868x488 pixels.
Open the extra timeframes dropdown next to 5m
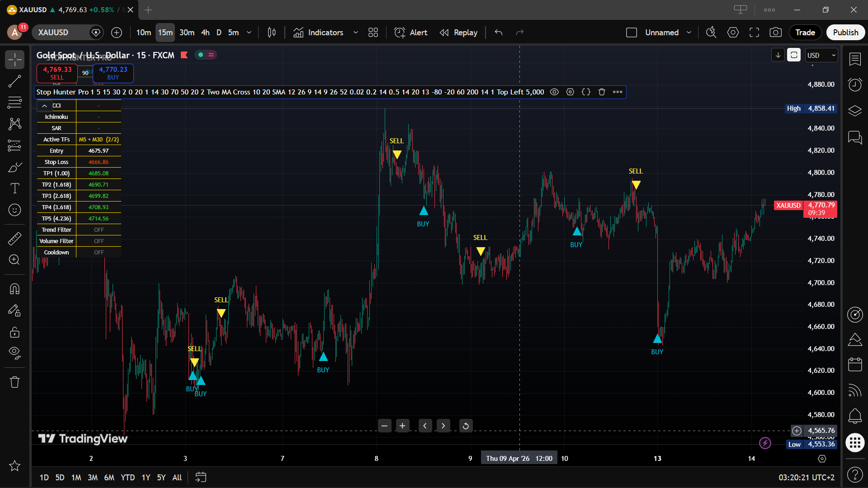(x=249, y=33)
